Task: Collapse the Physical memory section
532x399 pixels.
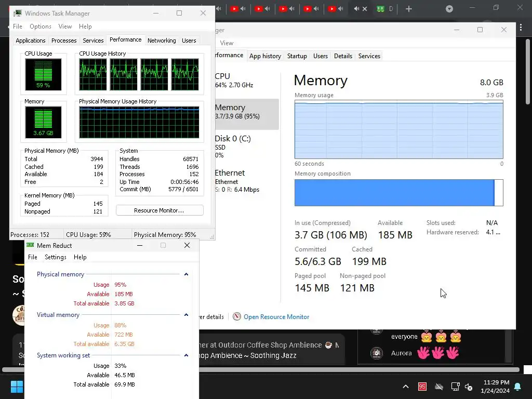Action: click(x=186, y=274)
